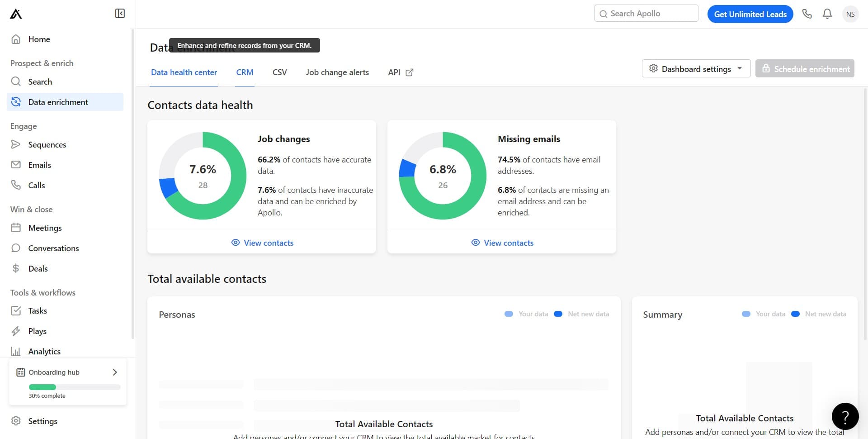Open the Sequences section in sidebar
868x439 pixels.
point(47,144)
